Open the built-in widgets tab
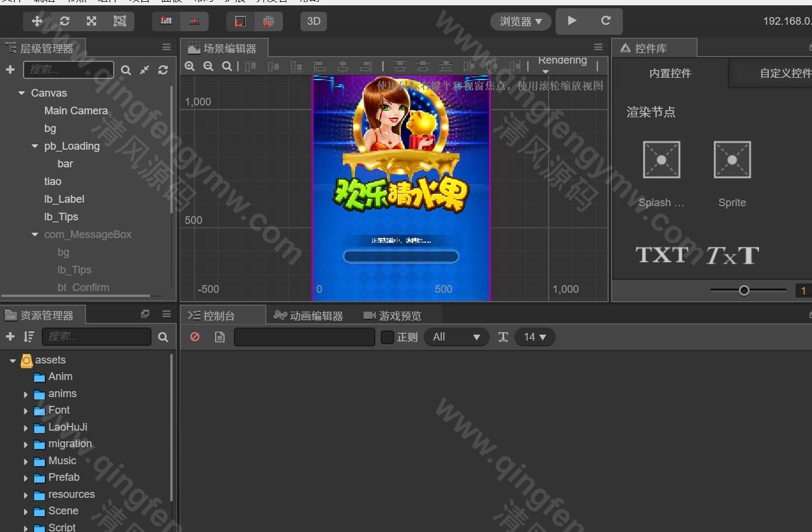 click(670, 73)
